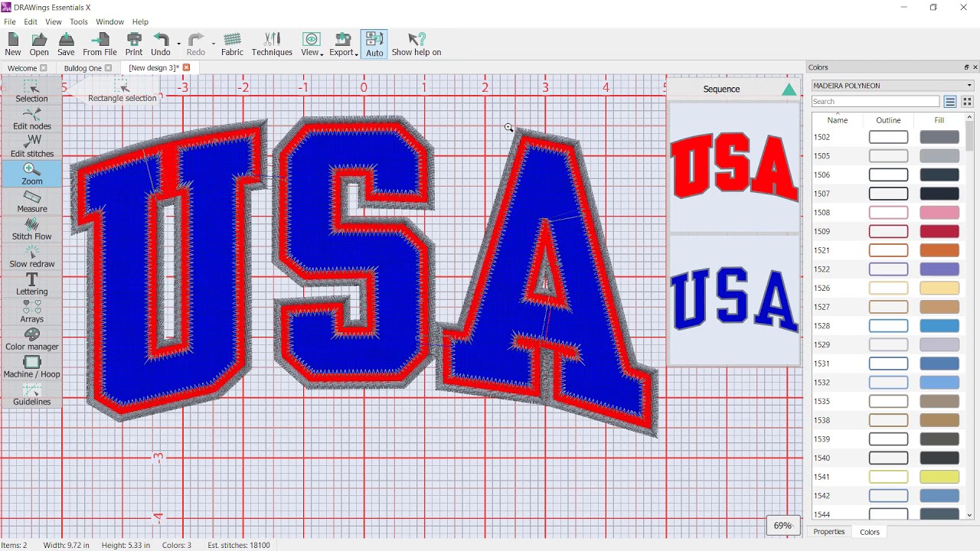
Task: Switch colors to list view
Action: coord(950,102)
